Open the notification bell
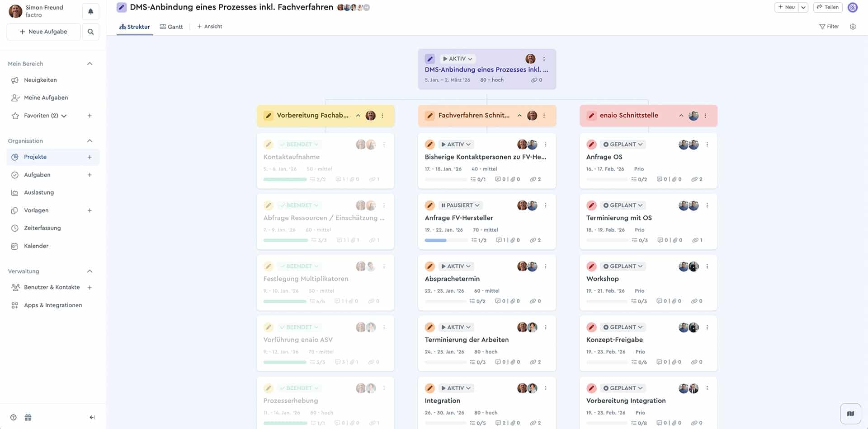 click(90, 11)
